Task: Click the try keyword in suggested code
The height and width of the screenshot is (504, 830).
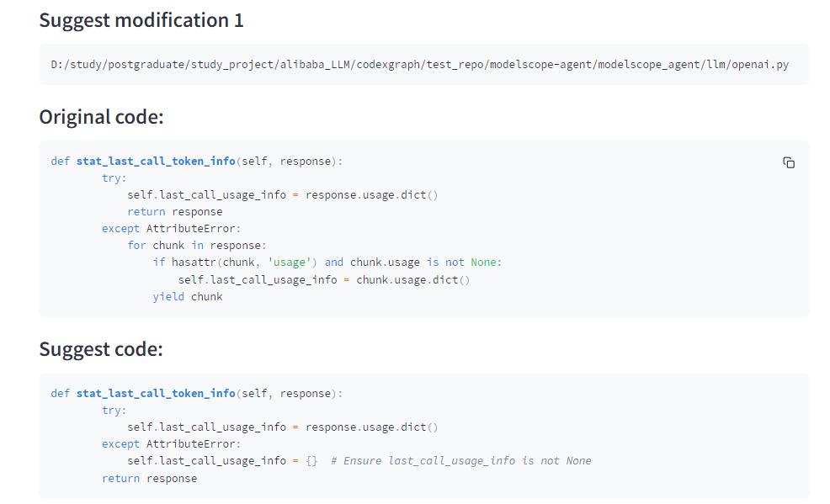Action: [x=114, y=410]
